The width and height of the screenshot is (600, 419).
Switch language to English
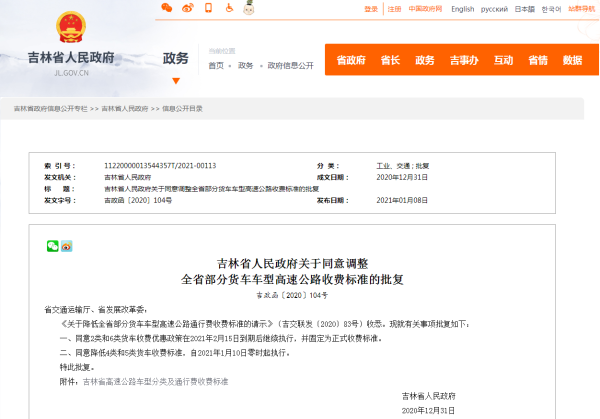(x=462, y=9)
